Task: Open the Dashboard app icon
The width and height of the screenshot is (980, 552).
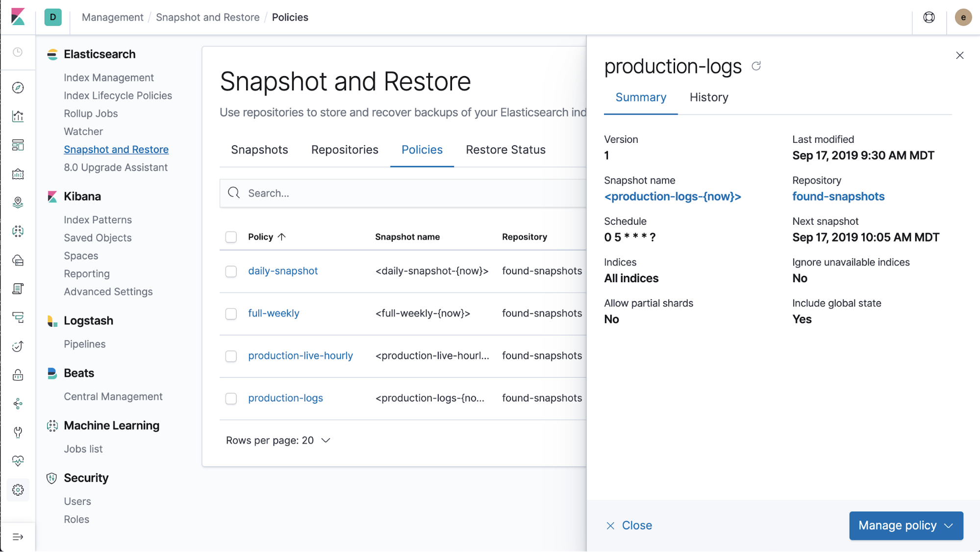Action: click(x=18, y=145)
